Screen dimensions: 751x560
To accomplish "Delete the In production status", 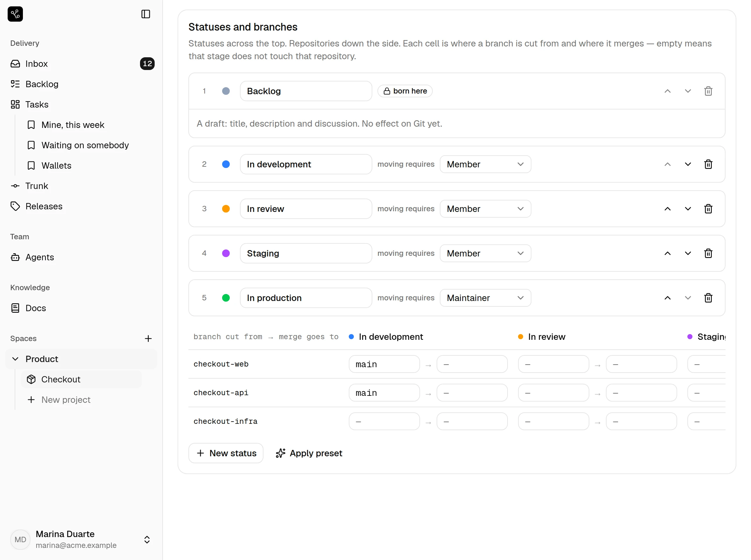I will click(x=708, y=297).
